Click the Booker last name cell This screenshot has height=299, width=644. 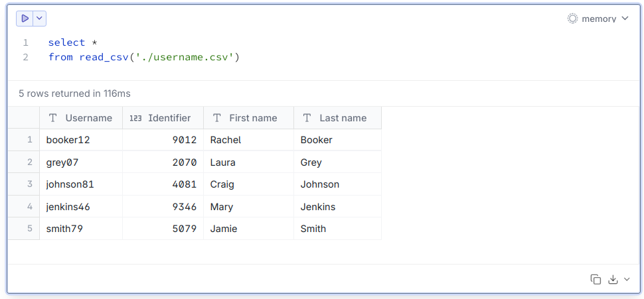click(x=338, y=140)
